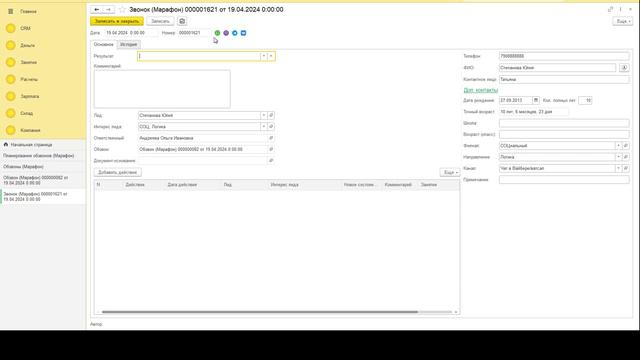This screenshot has height=360, width=640.
Task: Add document to favorites with the star
Action: pos(122,9)
